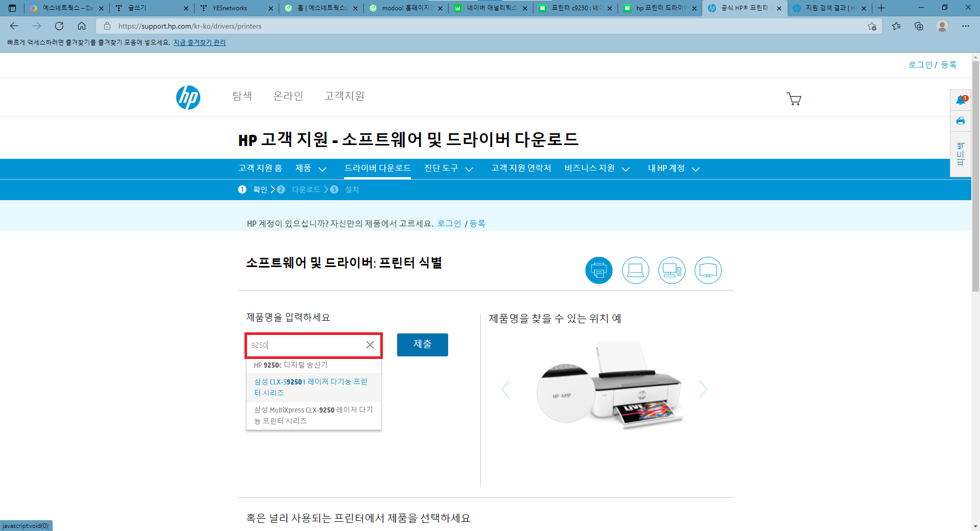Switch to the 예스네트웍스 browser tab

pyautogui.click(x=66, y=8)
